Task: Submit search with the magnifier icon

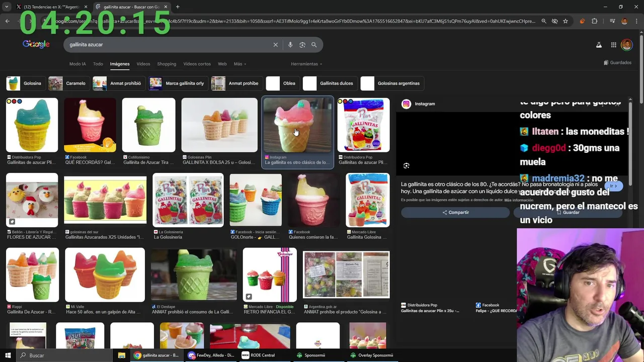Action: (314, 45)
